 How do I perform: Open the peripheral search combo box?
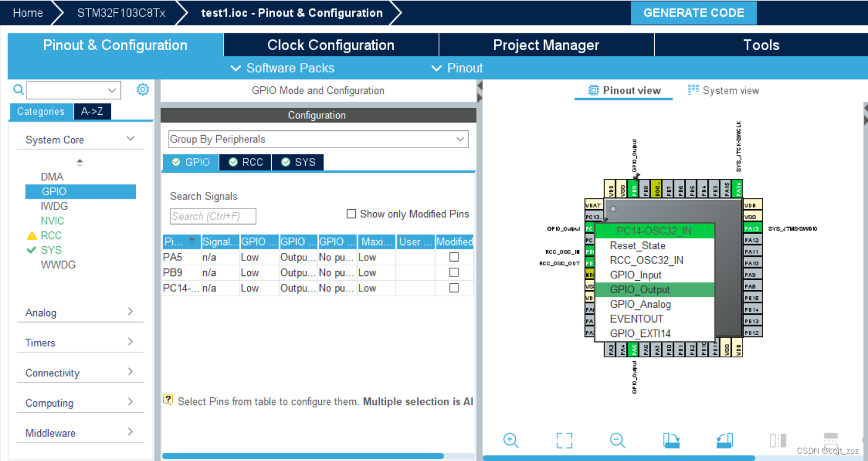coord(74,90)
